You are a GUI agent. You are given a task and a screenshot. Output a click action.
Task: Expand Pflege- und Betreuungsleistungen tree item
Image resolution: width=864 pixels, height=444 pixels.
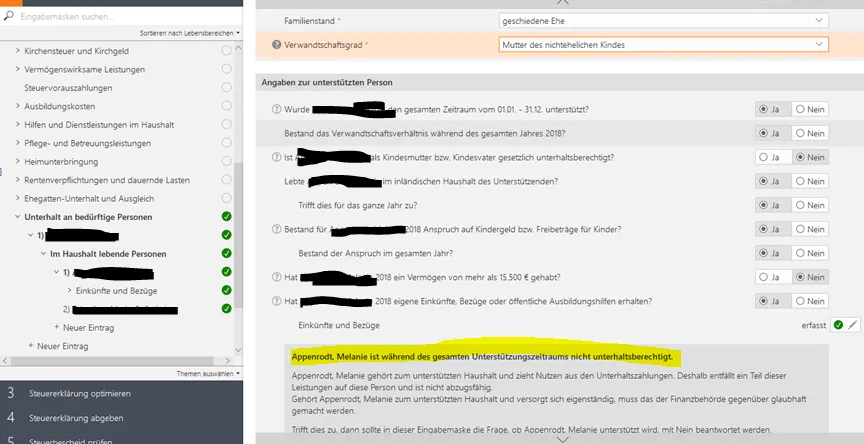(x=17, y=143)
